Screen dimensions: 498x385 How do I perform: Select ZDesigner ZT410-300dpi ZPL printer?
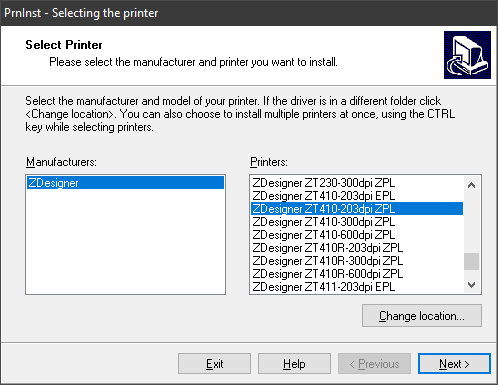click(x=357, y=222)
